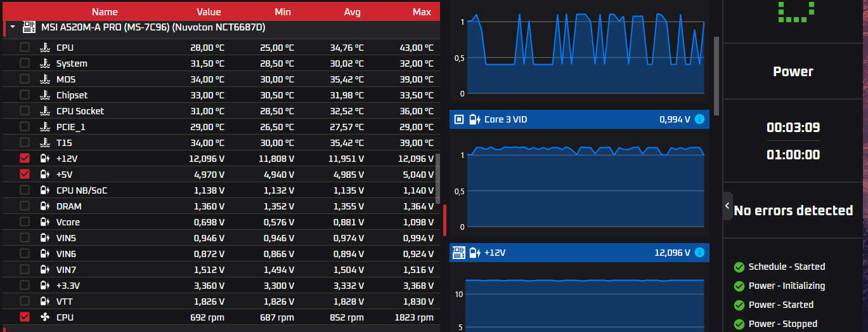Click the voltage icon of the VIN5 row
868x332 pixels.
click(45, 237)
